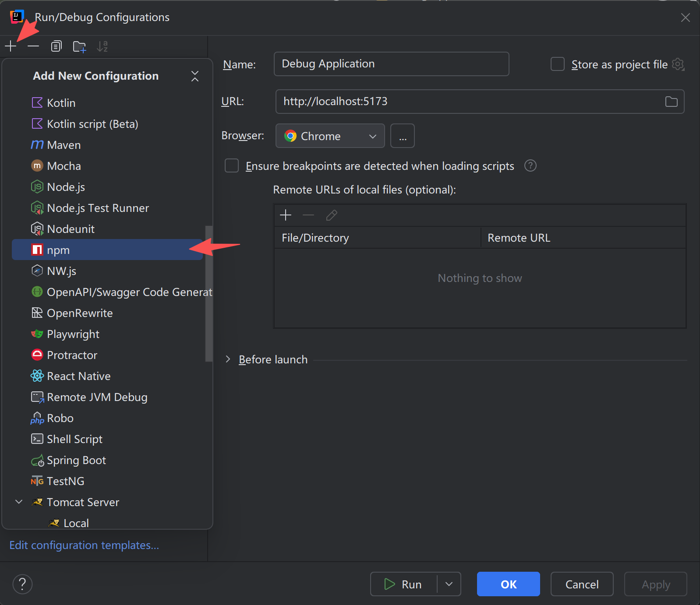
Task: Confirm with the OK button
Action: (x=508, y=584)
